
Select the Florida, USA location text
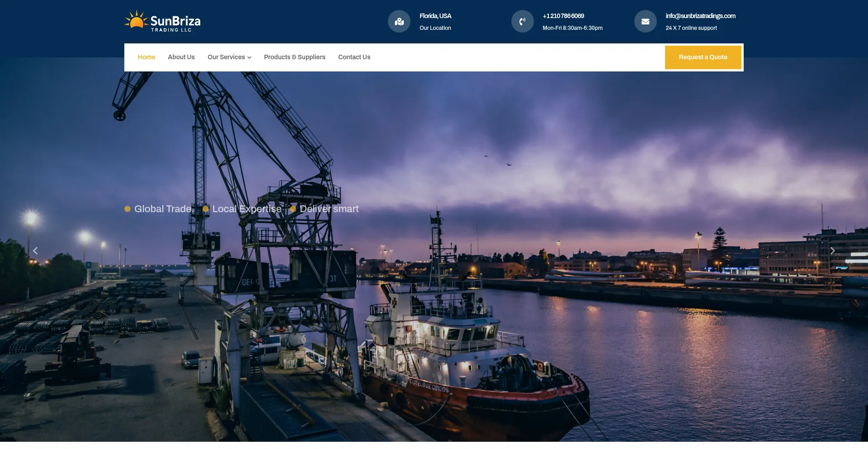(x=435, y=16)
